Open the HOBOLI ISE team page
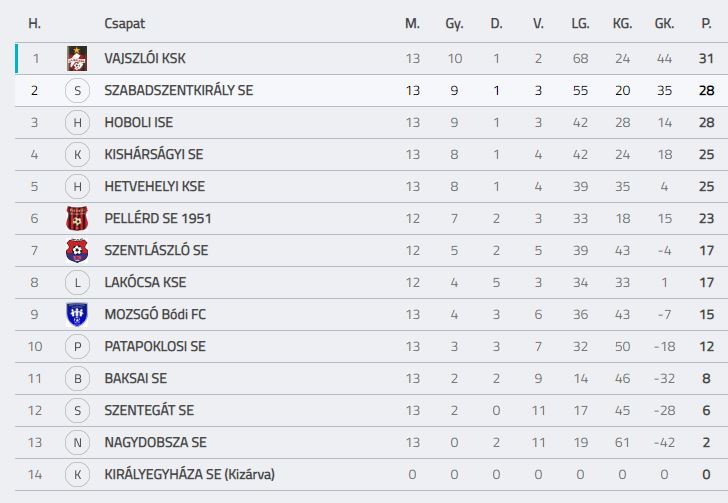Viewport: 728px width, 503px height. (139, 123)
